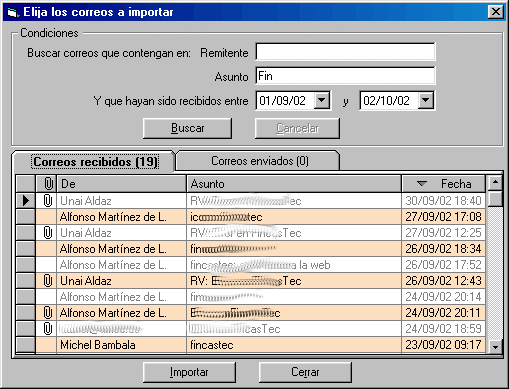Viewport: 509px width, 389px height.
Task: Click paperclip icon on the 30/09/02 18:40 row
Action: (48, 201)
